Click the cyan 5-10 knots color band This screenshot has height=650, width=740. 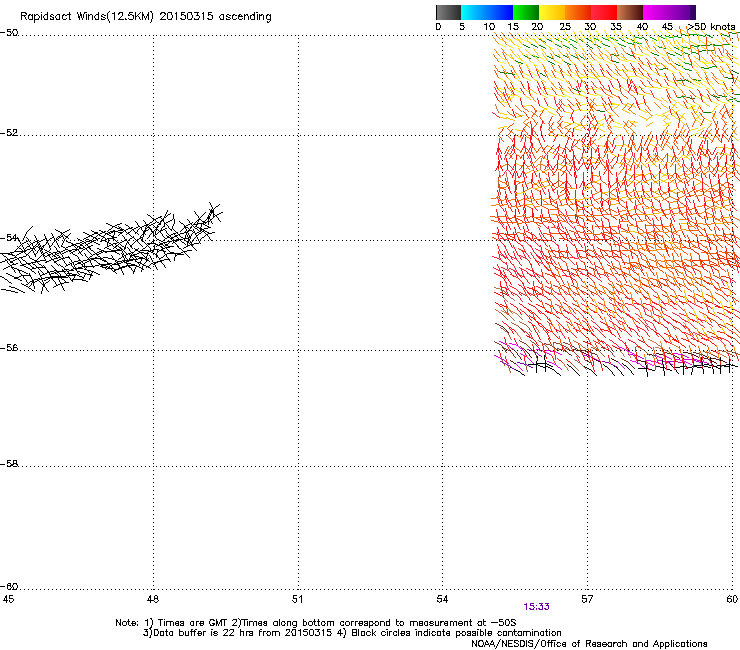coord(474,12)
